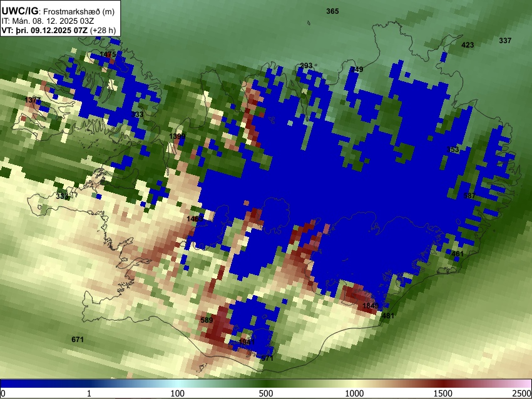The width and height of the screenshot is (532, 399).
Task: Select the 1475 value label
Action: tap(108, 54)
